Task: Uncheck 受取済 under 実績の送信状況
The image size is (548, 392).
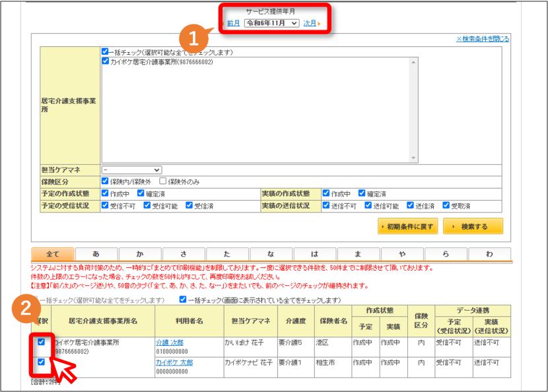Action: click(x=446, y=205)
